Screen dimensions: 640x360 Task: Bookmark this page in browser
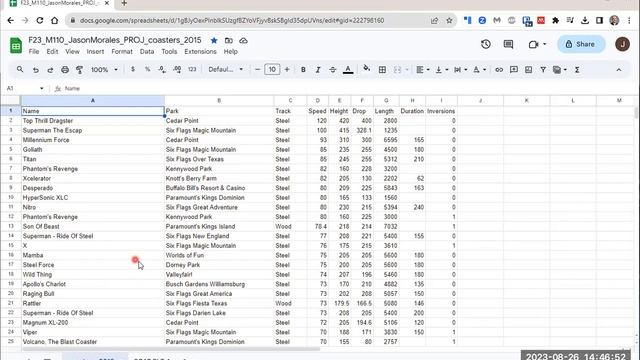(449, 20)
